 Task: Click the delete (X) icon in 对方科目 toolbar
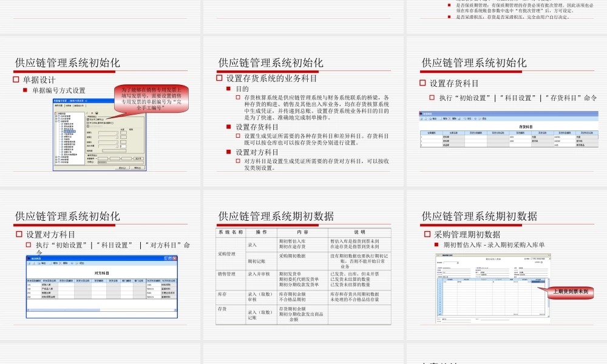(59, 263)
